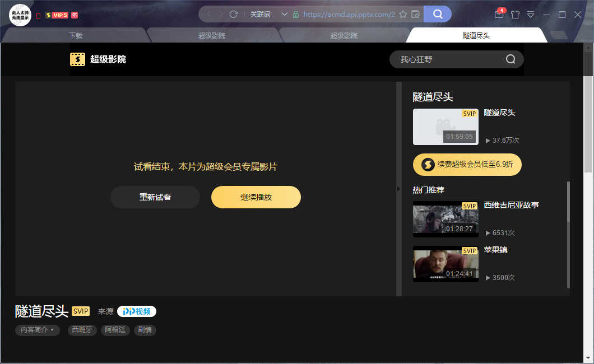This screenshot has width=594, height=364.
Task: Click the VIP5 badge icon
Action: (x=57, y=15)
